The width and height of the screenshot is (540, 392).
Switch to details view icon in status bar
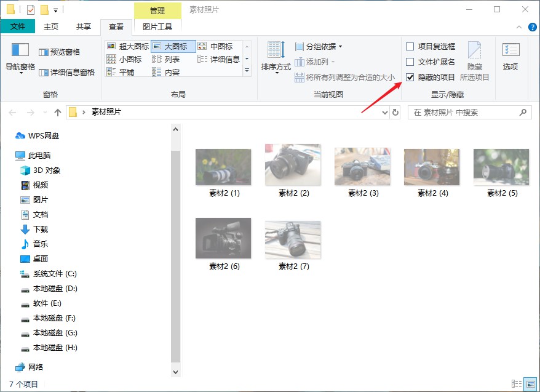pos(516,383)
